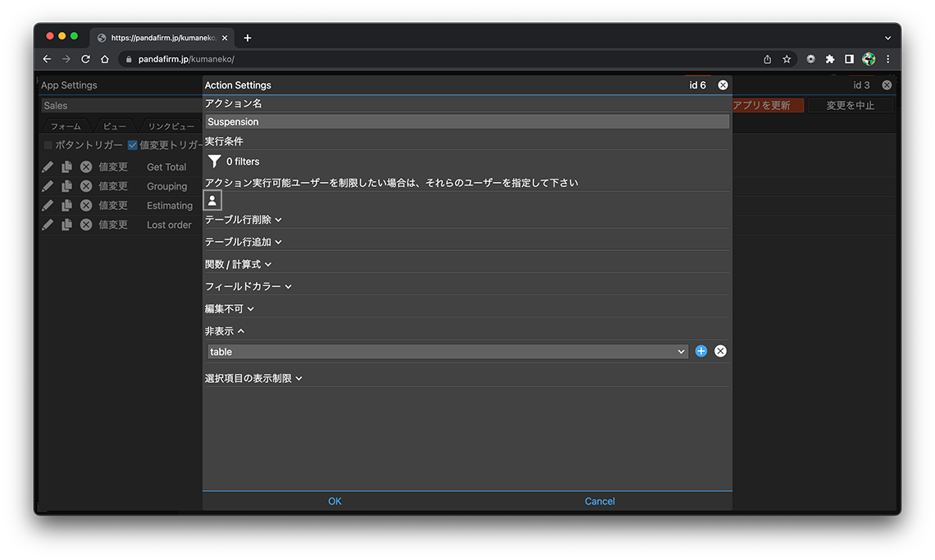
Task: Expand the テーブル行削除 section
Action: pyautogui.click(x=243, y=220)
